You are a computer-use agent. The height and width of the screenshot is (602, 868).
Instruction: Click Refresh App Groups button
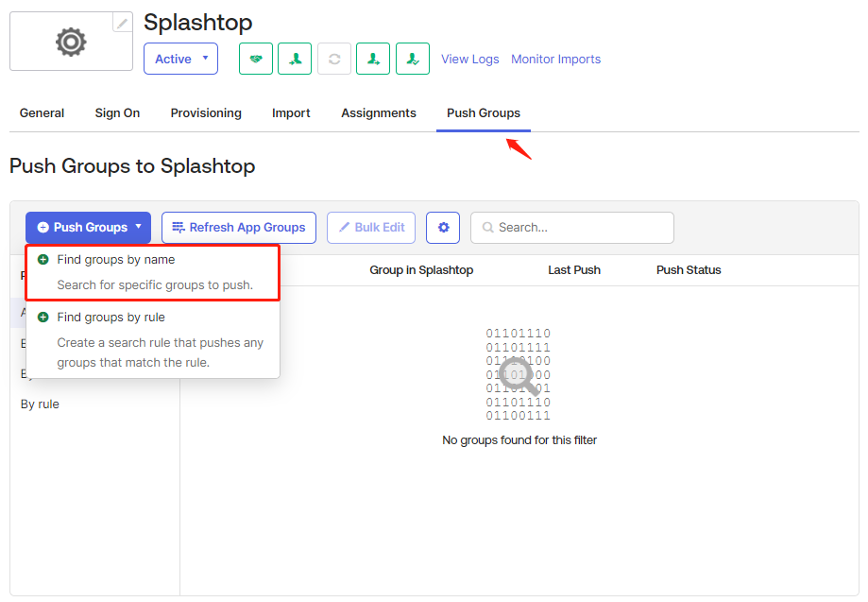point(239,228)
